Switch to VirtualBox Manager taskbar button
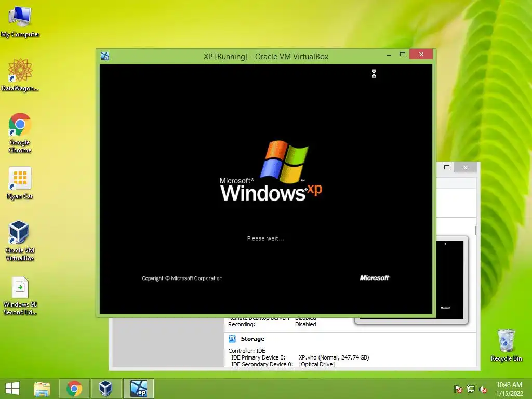Viewport: 532px width, 399px height. coord(105,389)
